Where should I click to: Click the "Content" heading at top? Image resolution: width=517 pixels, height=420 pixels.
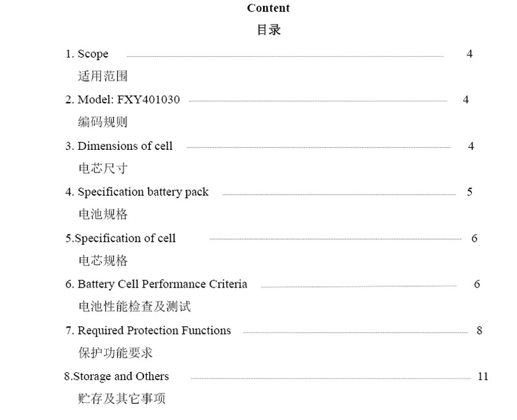[x=268, y=8]
